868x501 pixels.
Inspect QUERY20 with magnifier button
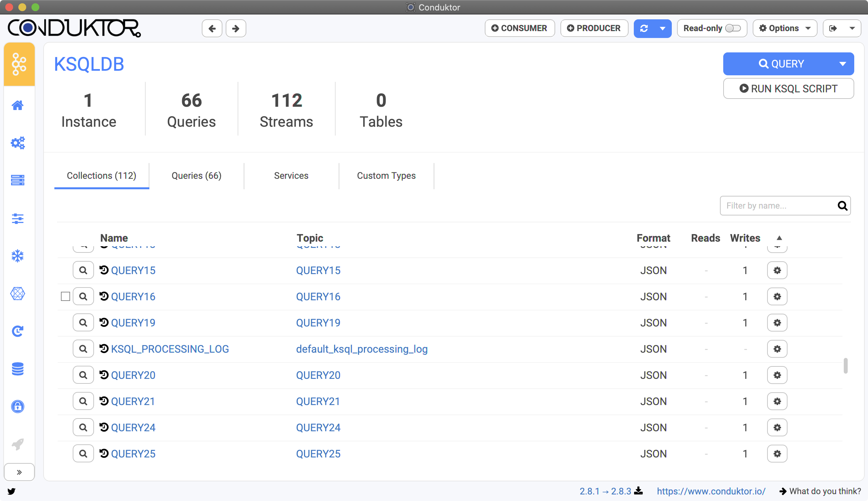point(83,375)
